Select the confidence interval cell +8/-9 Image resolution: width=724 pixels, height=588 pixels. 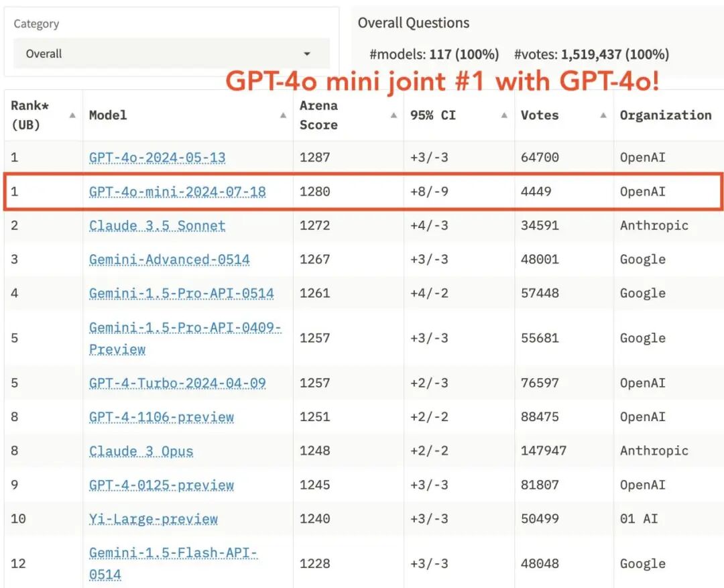click(x=430, y=191)
